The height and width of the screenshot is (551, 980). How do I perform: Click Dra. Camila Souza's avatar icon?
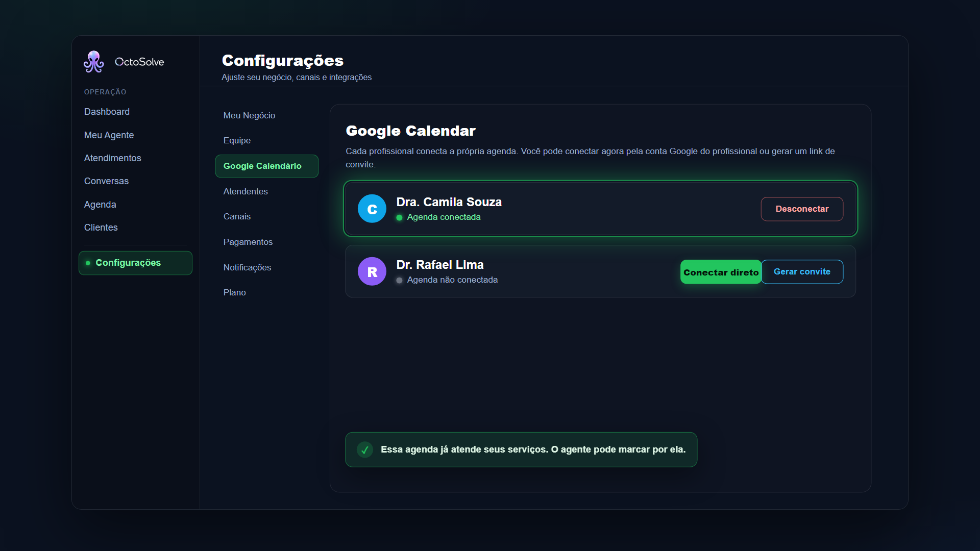click(372, 209)
